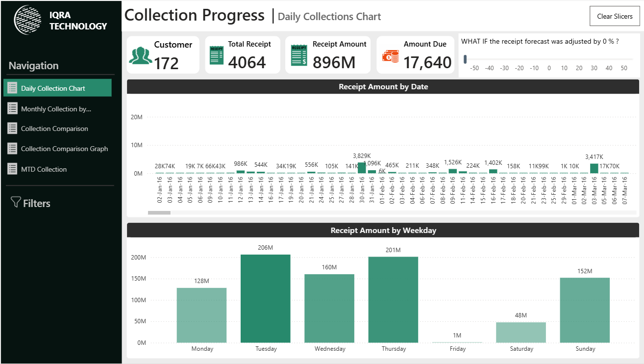Click the Receipt Amount invoice icon
Image resolution: width=644 pixels, height=364 pixels.
click(298, 55)
